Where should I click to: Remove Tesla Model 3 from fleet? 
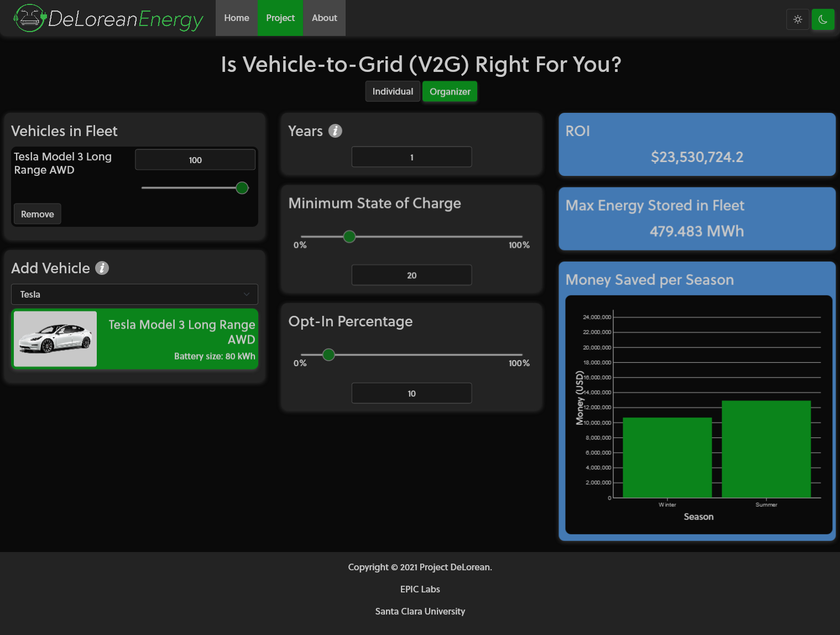point(38,214)
